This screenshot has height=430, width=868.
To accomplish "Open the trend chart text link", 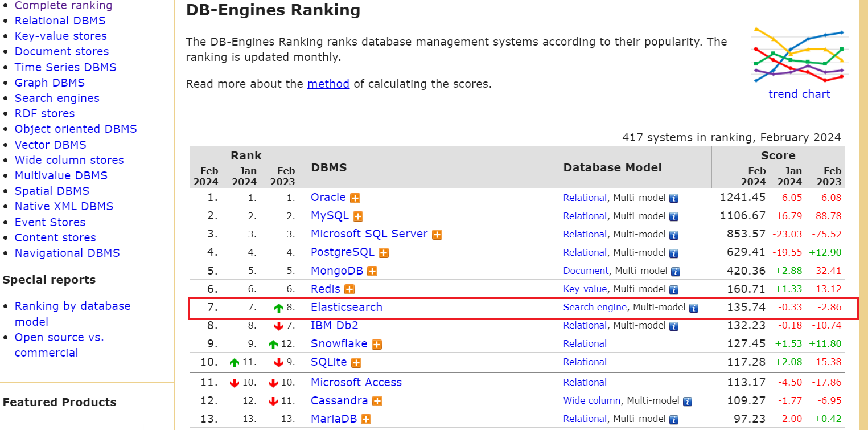I will (x=799, y=94).
